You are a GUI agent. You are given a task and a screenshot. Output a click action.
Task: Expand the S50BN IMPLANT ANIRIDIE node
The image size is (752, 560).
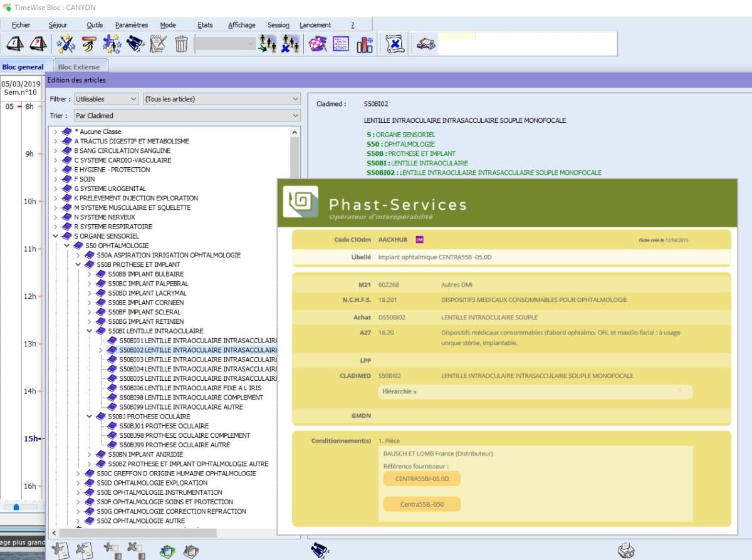(89, 454)
